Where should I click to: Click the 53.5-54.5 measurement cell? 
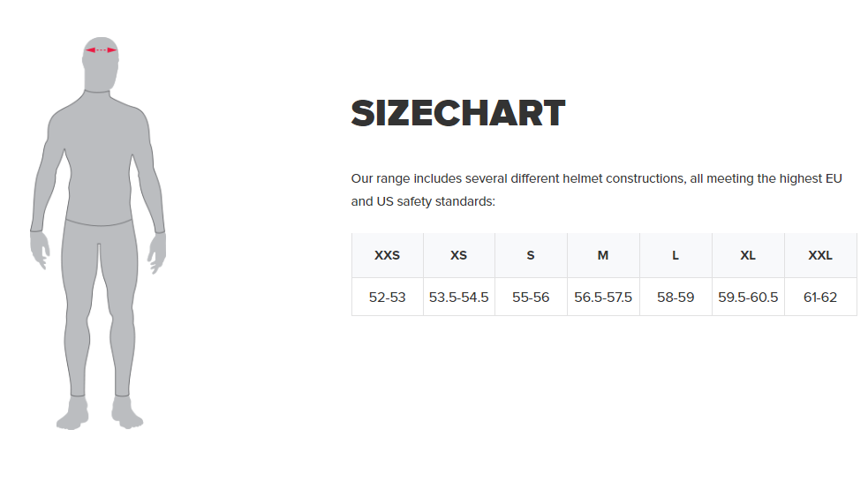click(459, 298)
